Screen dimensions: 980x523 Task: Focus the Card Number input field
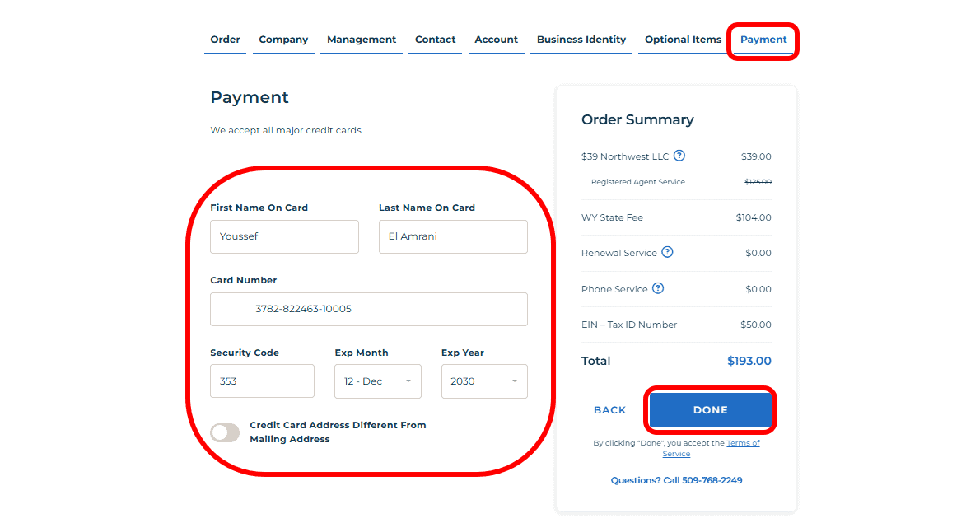[x=368, y=309]
